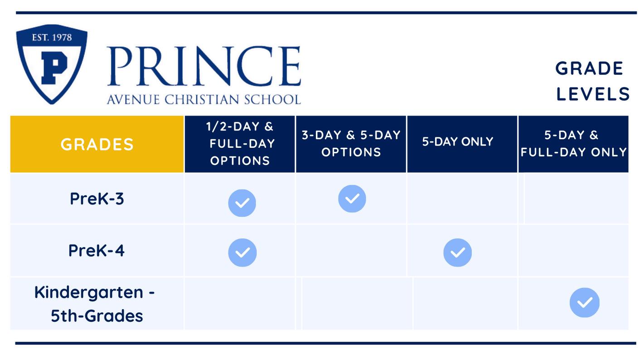Click the PreK-4 row label
The height and width of the screenshot is (354, 644).
click(x=97, y=250)
